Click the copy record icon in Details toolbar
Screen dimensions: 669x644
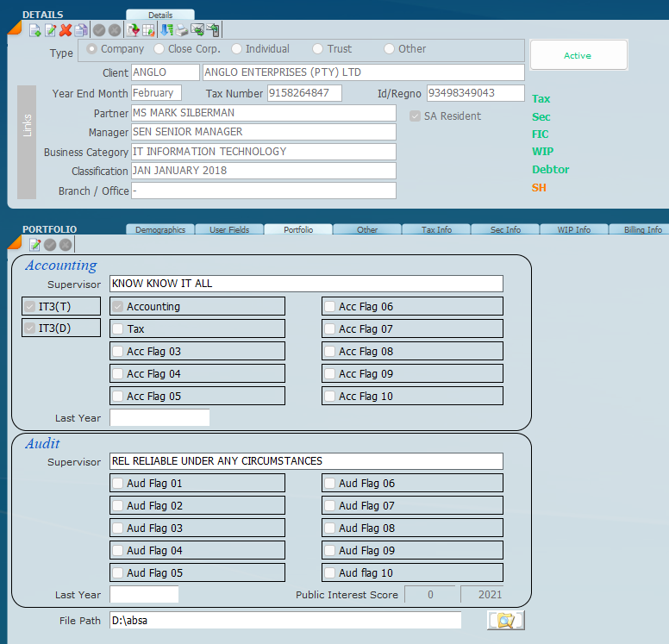80,30
